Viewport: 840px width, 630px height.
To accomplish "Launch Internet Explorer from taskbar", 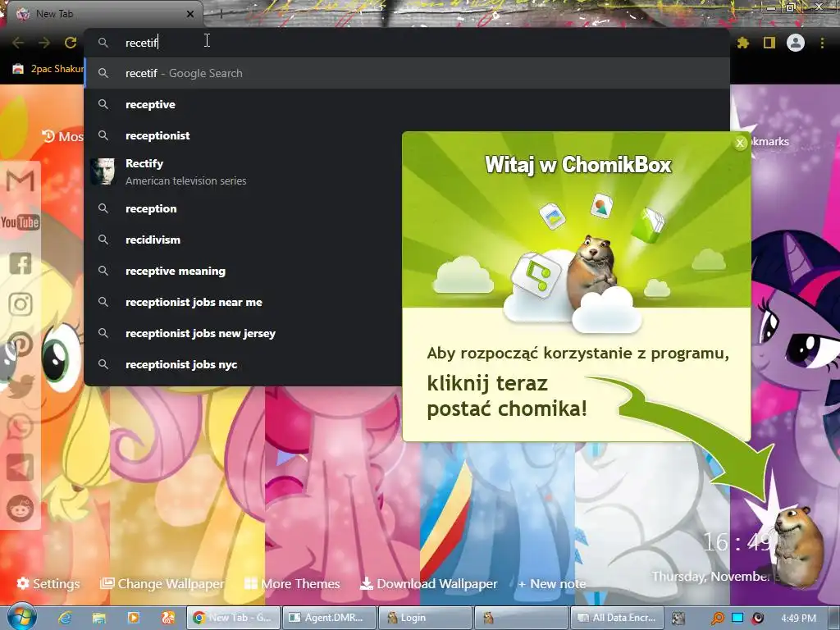I will 65,618.
